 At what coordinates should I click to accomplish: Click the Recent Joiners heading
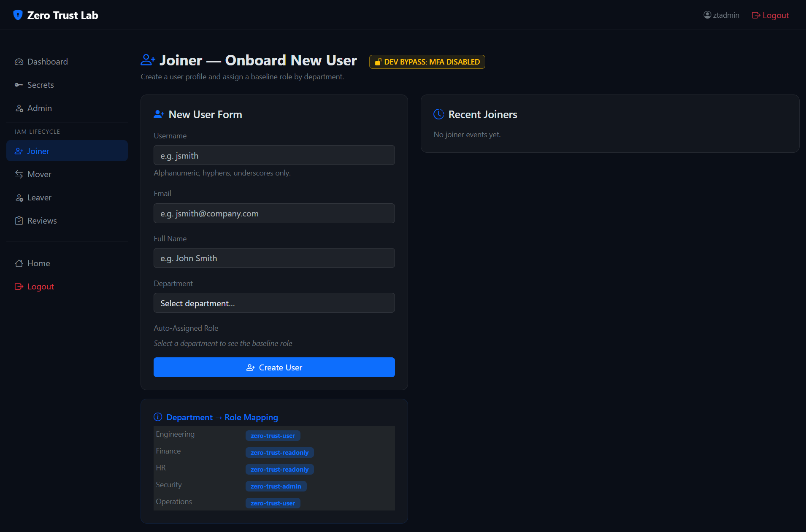pyautogui.click(x=483, y=114)
